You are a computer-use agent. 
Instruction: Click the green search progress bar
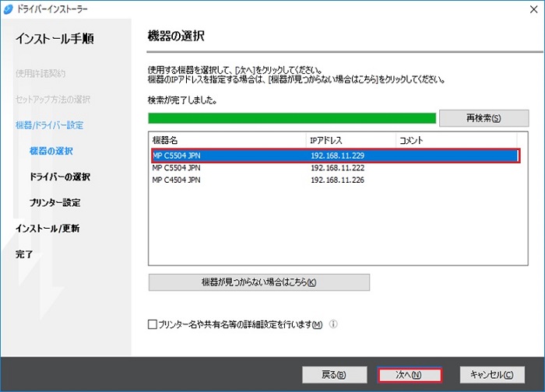(292, 118)
